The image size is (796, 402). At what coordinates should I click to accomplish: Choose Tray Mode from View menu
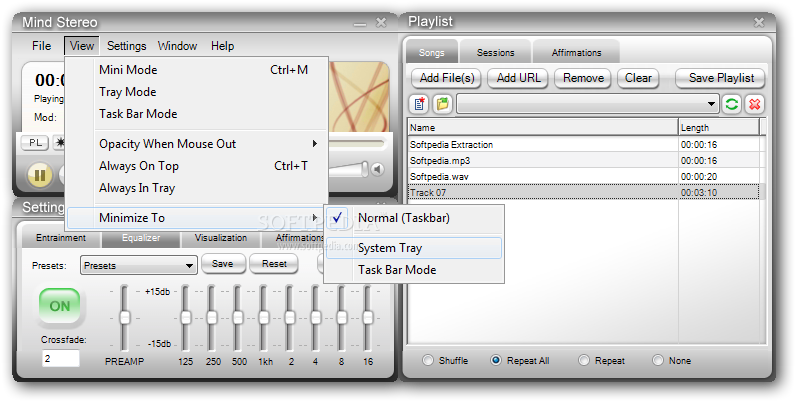click(197, 92)
